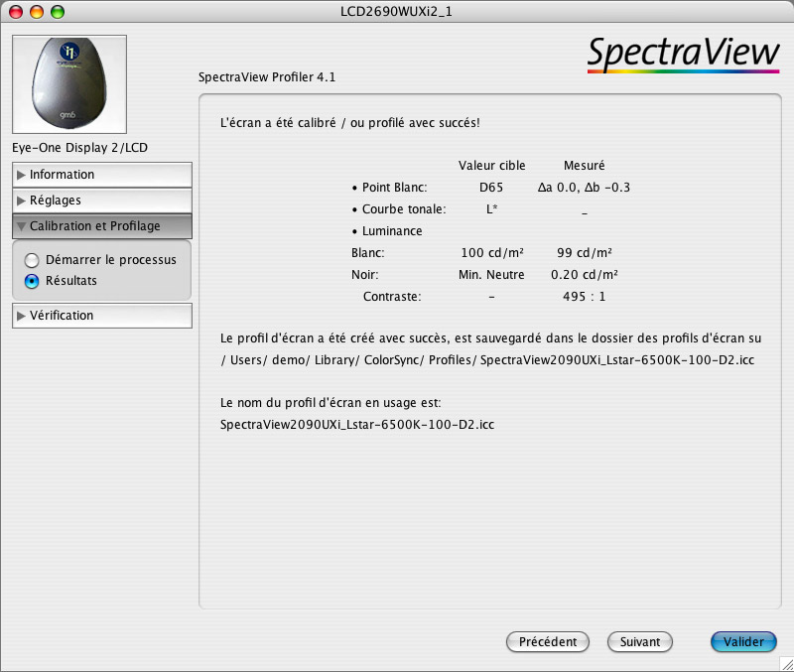Screen dimensions: 794x672
Task: Click the SpectraView logo
Action: pos(683,55)
